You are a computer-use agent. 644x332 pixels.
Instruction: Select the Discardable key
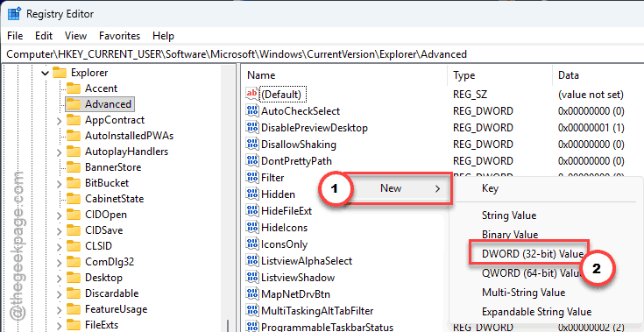pyautogui.click(x=112, y=293)
